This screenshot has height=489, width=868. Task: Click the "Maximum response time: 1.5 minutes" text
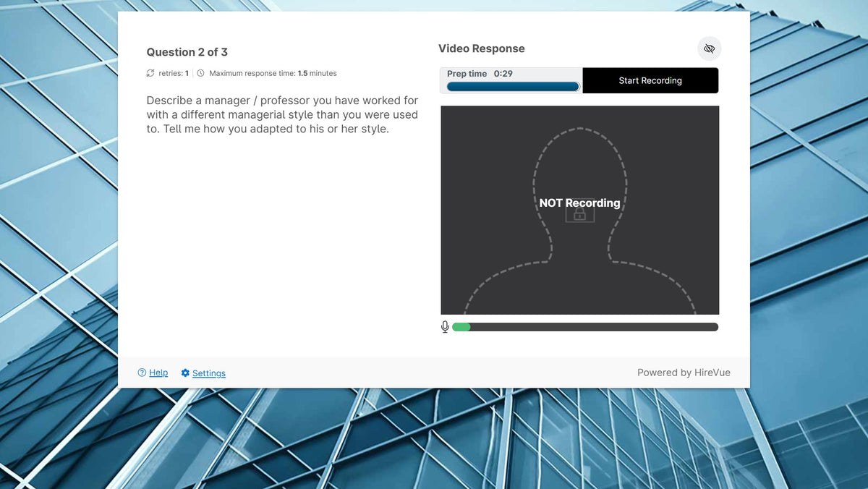(x=273, y=73)
